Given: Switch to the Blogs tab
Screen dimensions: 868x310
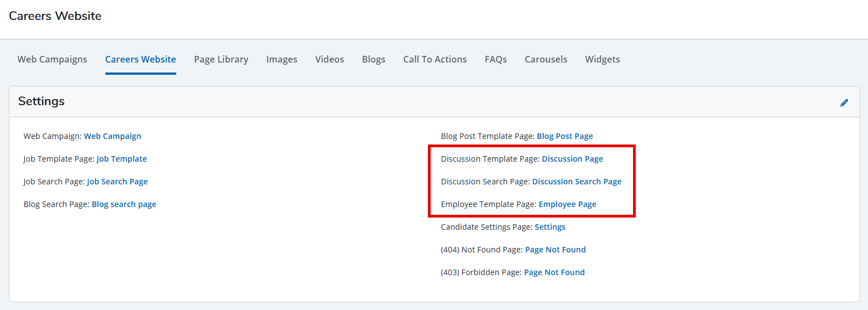Looking at the screenshot, I should click(x=373, y=59).
